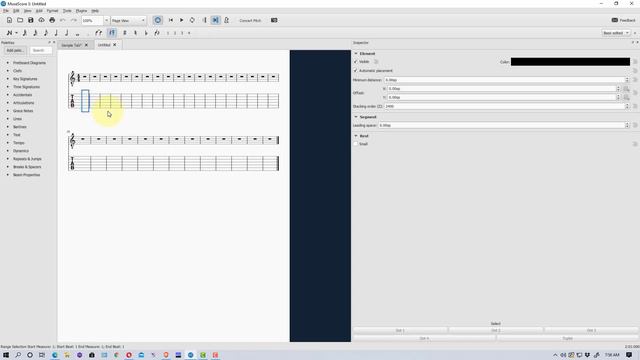This screenshot has width=640, height=360.
Task: Click the Feedback button
Action: (x=623, y=20)
